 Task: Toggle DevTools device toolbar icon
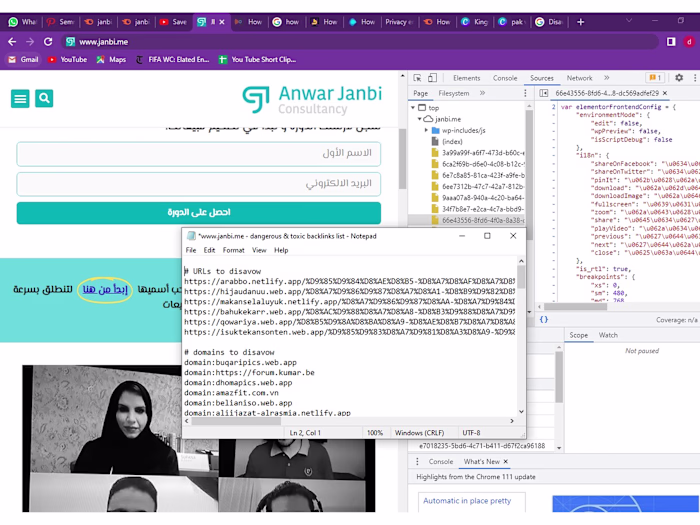click(x=432, y=78)
